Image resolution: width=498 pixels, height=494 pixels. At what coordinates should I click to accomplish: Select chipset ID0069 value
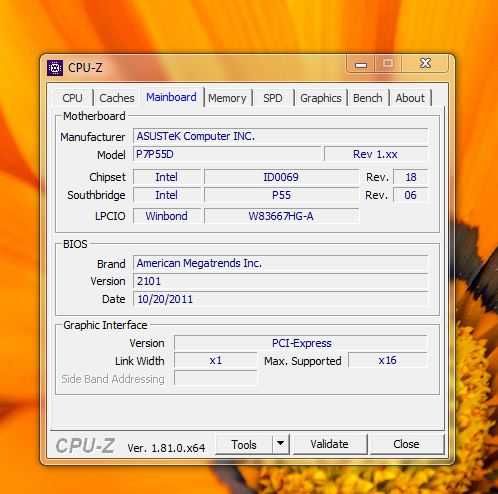[x=281, y=177]
